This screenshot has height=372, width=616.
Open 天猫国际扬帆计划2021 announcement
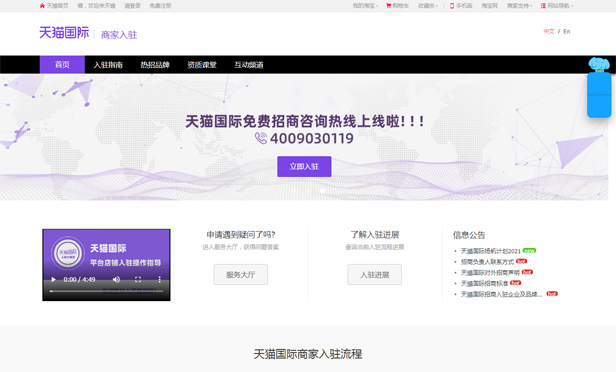pos(490,251)
